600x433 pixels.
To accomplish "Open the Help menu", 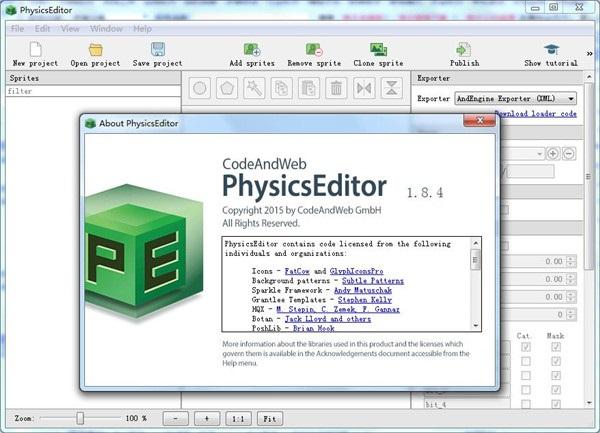I will point(142,28).
